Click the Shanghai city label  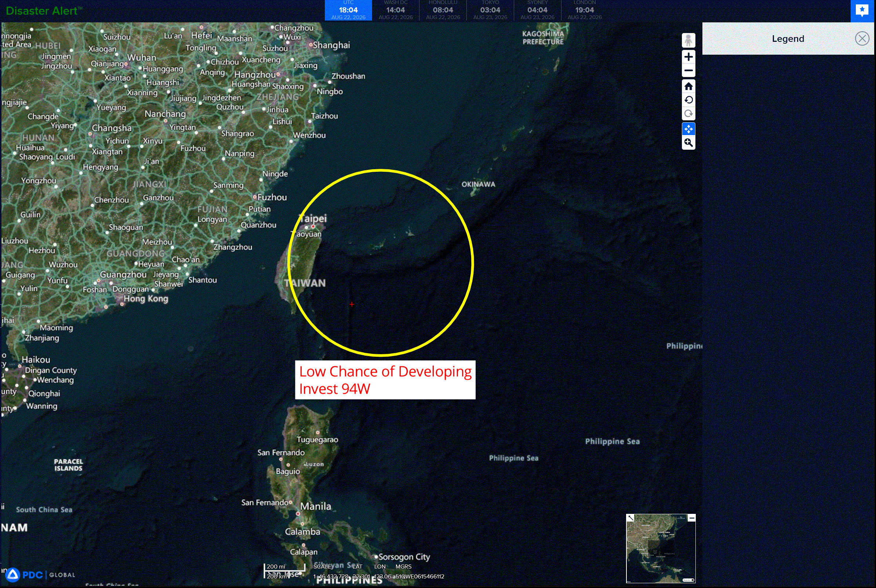(x=331, y=45)
